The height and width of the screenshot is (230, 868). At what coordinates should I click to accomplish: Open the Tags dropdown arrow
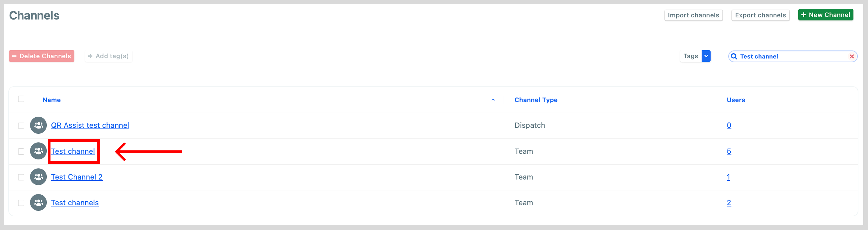point(706,56)
